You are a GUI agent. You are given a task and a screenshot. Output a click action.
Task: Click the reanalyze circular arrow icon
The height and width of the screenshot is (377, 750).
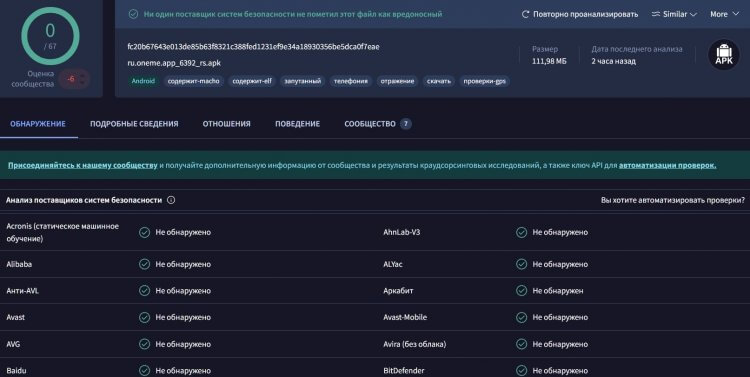tap(525, 14)
